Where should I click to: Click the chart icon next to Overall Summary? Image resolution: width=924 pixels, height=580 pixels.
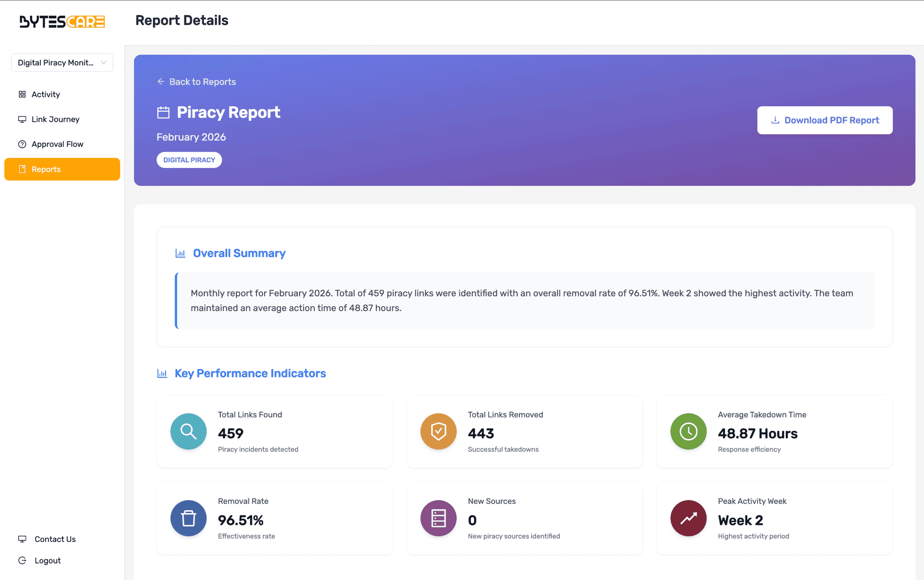[180, 253]
